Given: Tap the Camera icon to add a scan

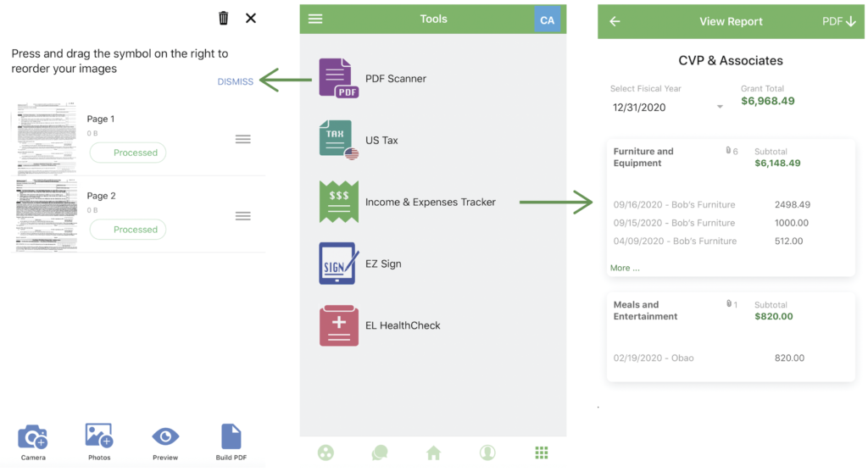Looking at the screenshot, I should (33, 437).
